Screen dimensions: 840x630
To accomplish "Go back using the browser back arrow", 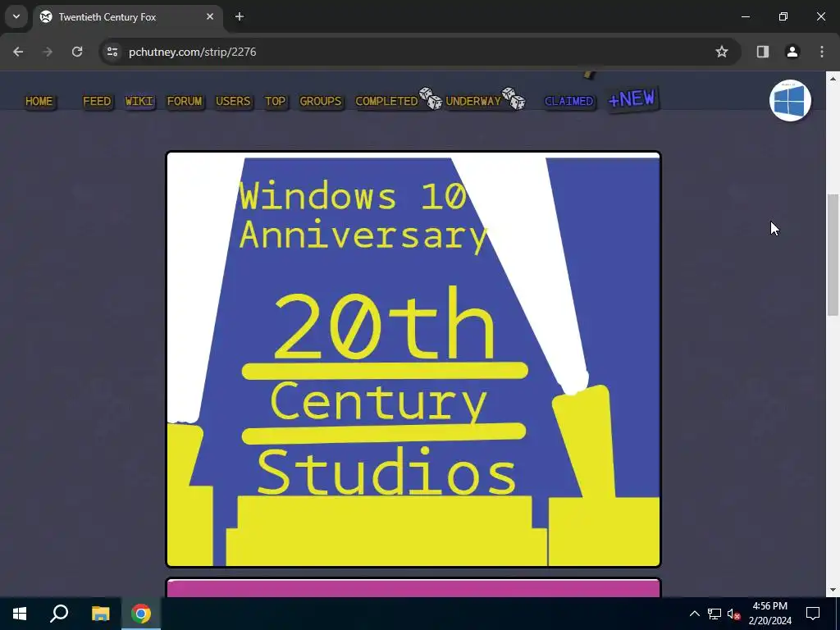I will point(18,52).
